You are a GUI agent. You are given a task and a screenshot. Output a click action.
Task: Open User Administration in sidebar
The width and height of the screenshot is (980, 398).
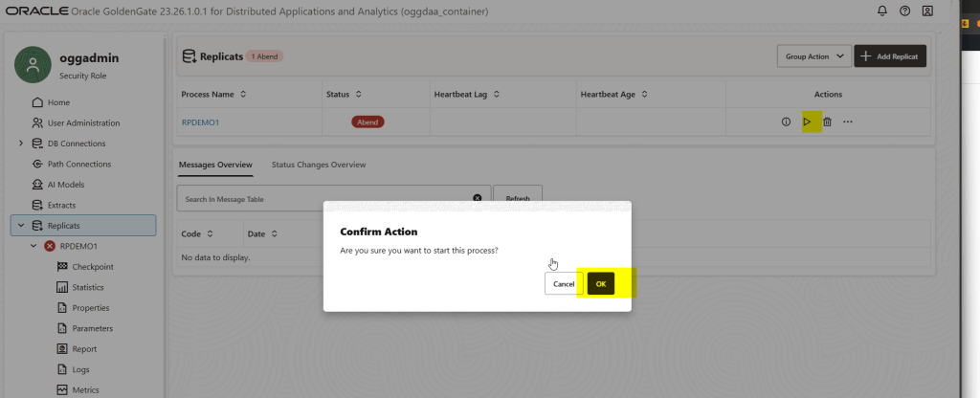83,123
